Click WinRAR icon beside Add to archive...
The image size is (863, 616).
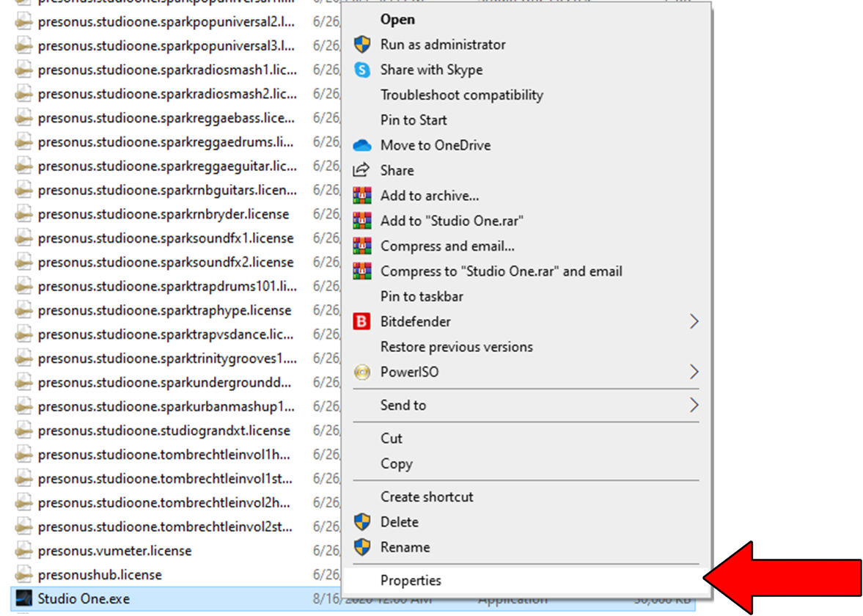[x=362, y=195]
